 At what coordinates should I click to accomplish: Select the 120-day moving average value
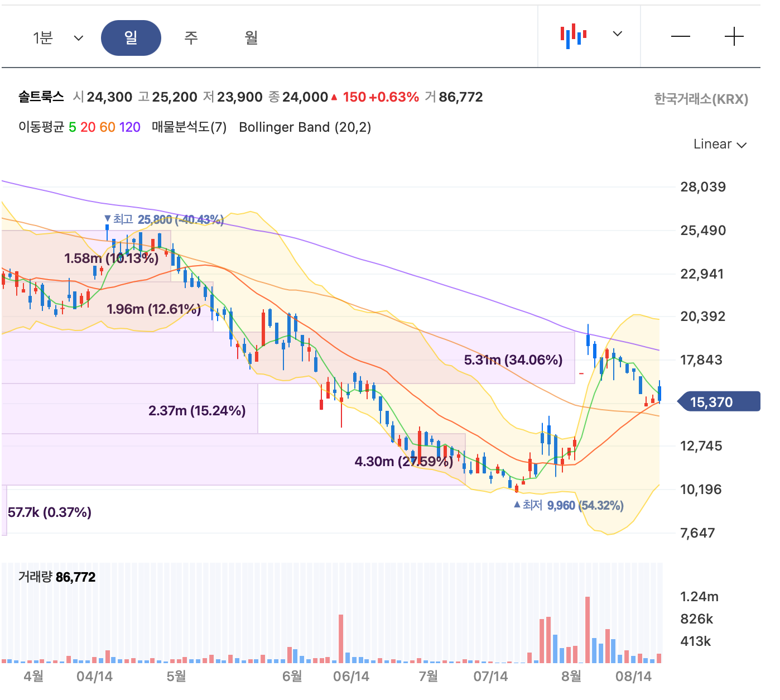click(x=130, y=127)
